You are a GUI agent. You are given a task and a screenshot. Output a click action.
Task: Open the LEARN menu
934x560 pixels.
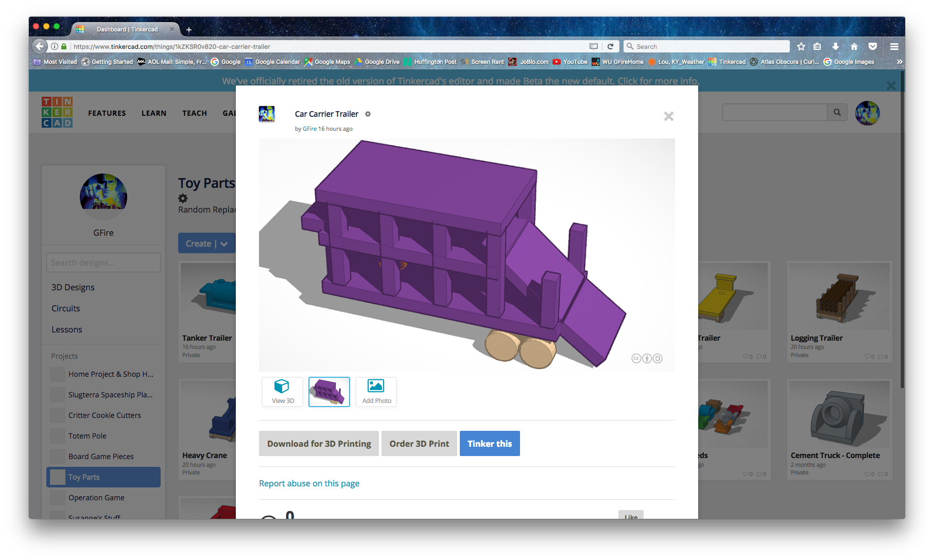pos(154,113)
